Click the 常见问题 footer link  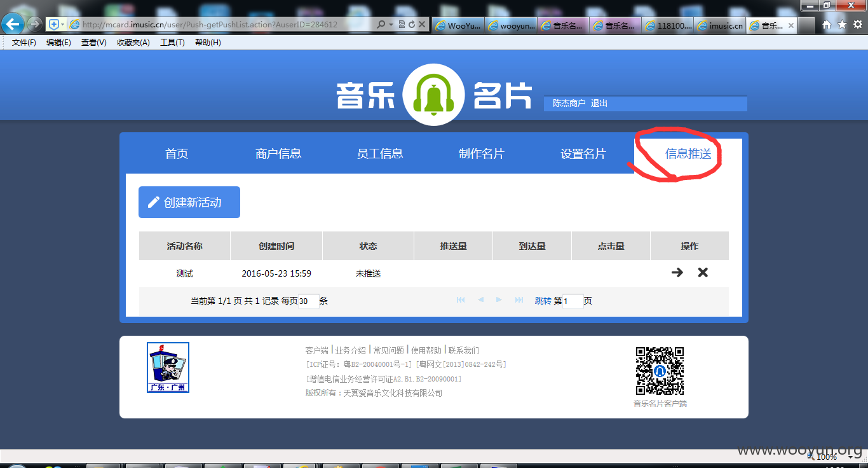389,350
